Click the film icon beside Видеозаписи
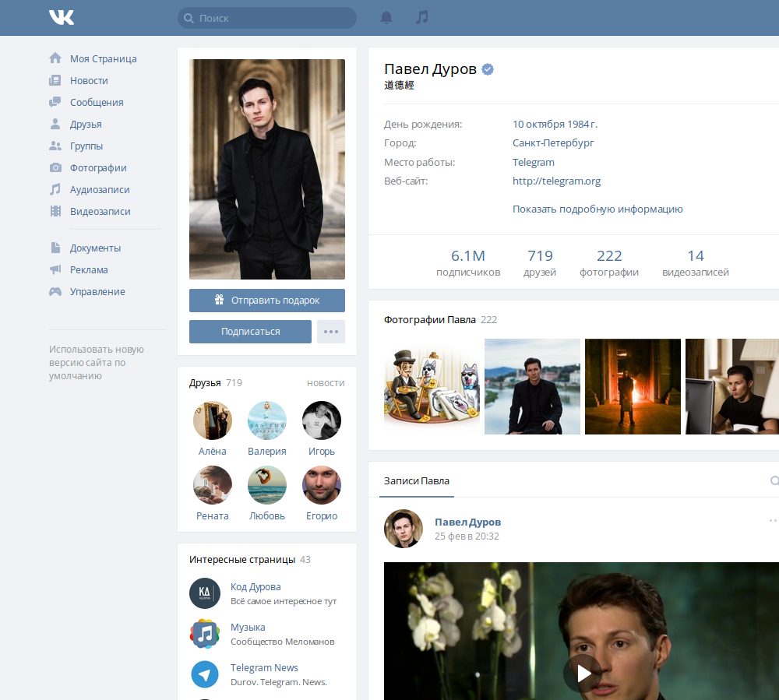 coord(55,211)
